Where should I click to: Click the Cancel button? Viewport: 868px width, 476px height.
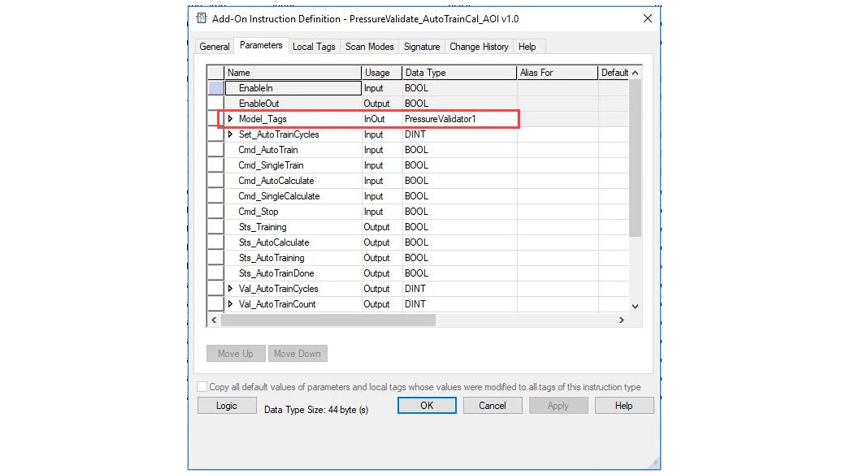pyautogui.click(x=492, y=406)
